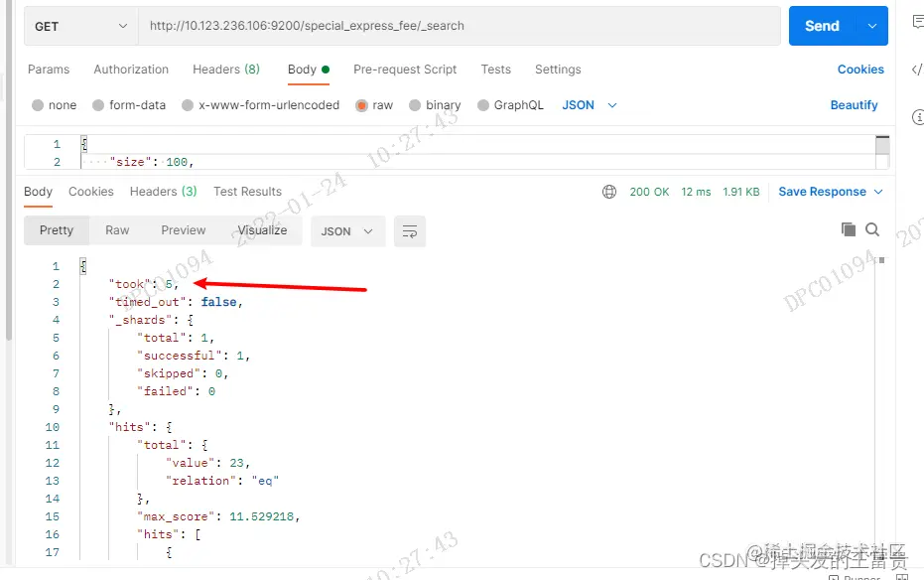Copy the response with the copy icon

(848, 229)
